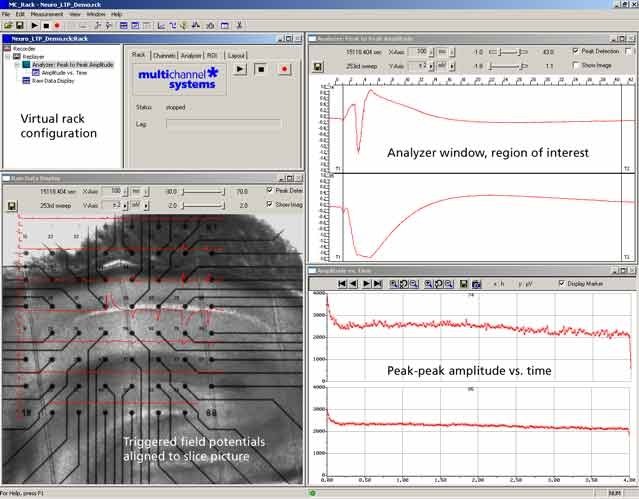This screenshot has width=639, height=499.
Task: Click the window layout icon before scissors
Action: (x=225, y=25)
